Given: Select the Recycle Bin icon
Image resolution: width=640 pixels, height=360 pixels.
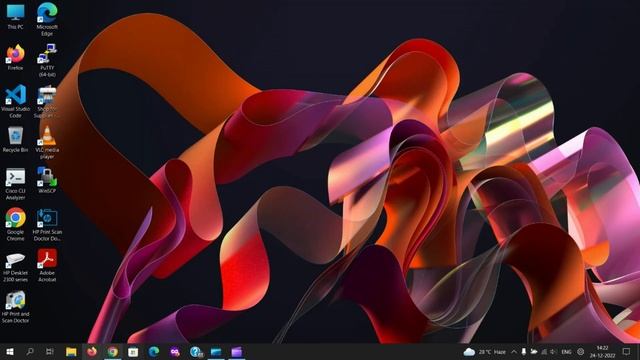Looking at the screenshot, I should (16, 140).
